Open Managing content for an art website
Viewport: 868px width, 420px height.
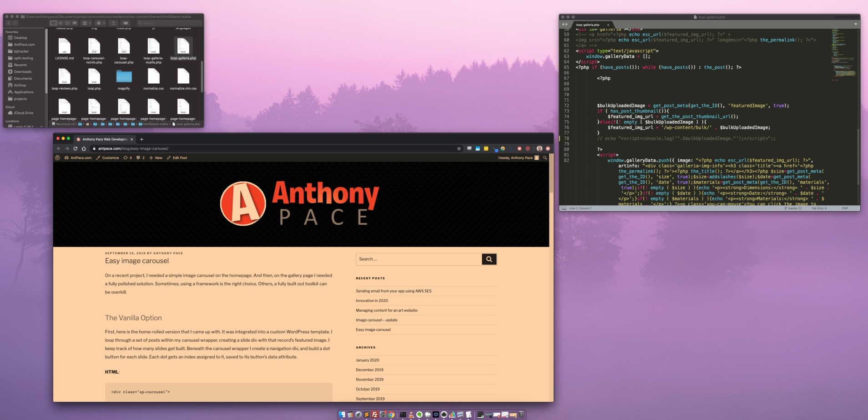click(x=386, y=310)
